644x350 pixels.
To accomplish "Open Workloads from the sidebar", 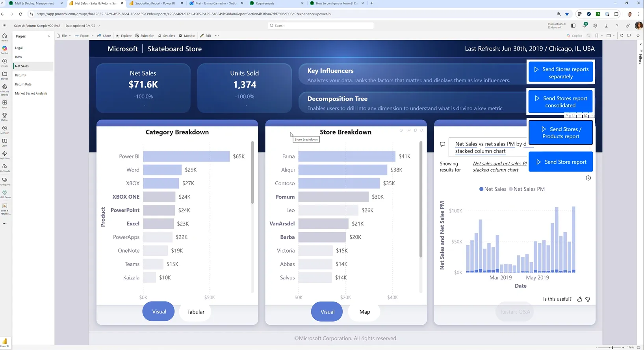I will [x=4, y=168].
